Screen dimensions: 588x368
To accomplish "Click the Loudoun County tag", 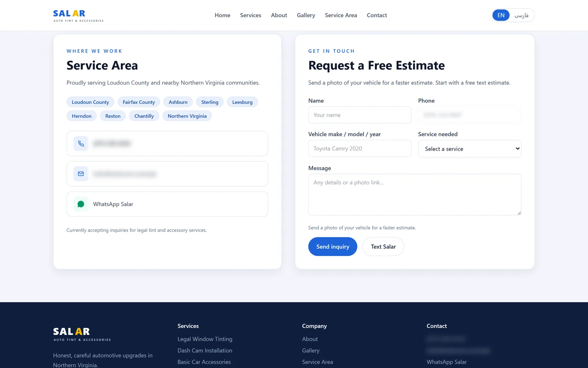I will click(90, 102).
